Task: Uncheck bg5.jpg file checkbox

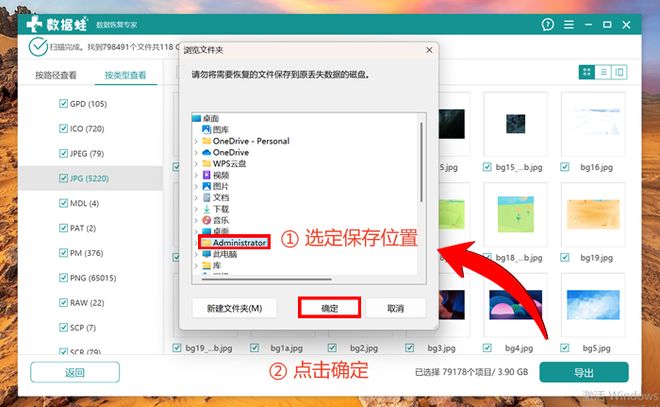Action: (564, 348)
